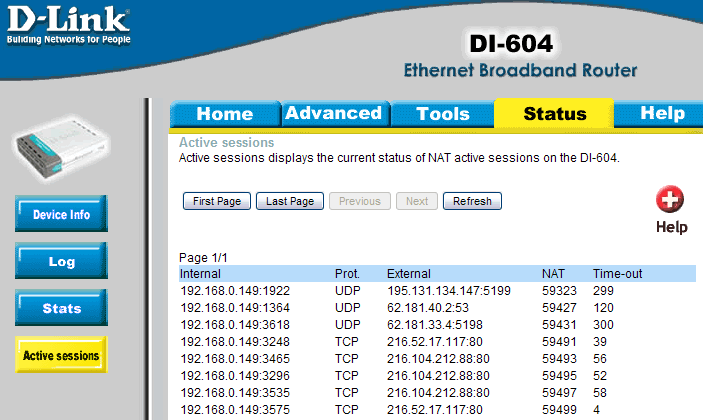Click NAT port 59427
703x420 pixels.
559,308
